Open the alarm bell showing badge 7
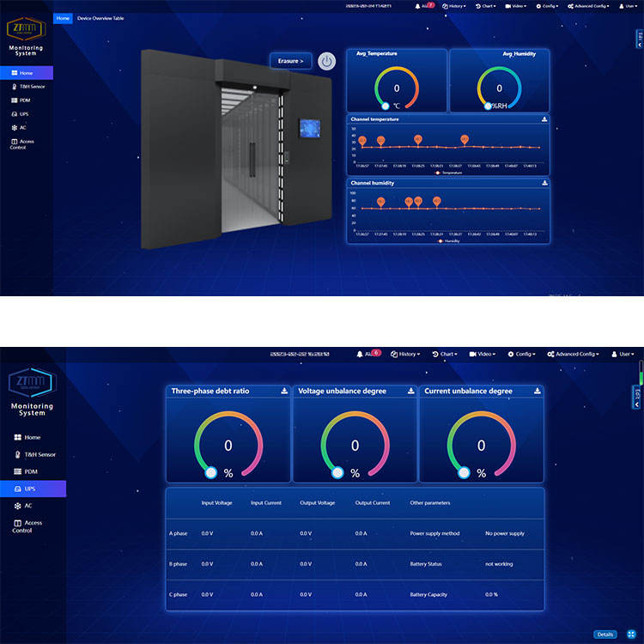Image resolution: width=644 pixels, height=644 pixels. tap(418, 6)
